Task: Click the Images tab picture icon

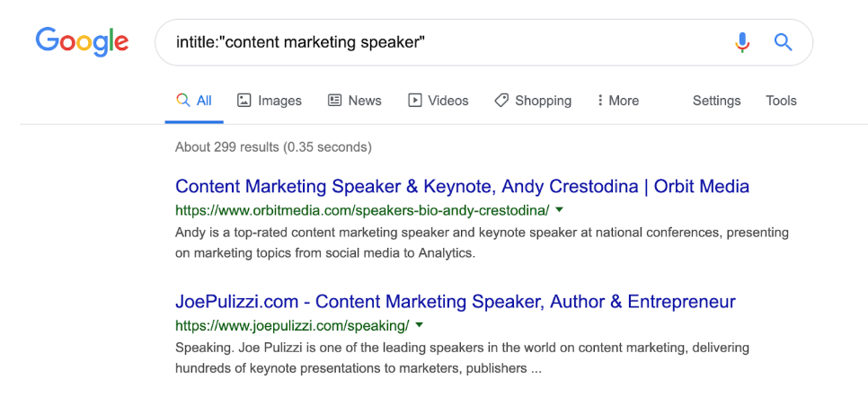Action: coord(244,100)
